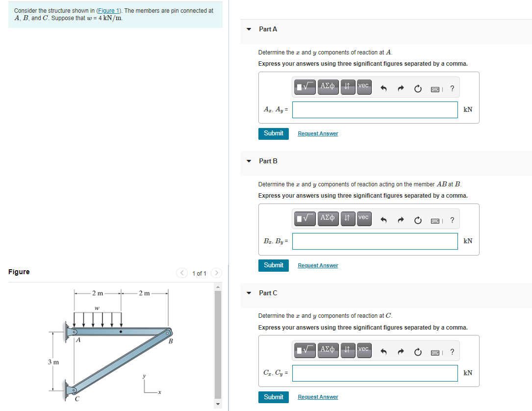Click the reset answer icon in Part C
This screenshot has height=411, width=532.
pos(418,351)
